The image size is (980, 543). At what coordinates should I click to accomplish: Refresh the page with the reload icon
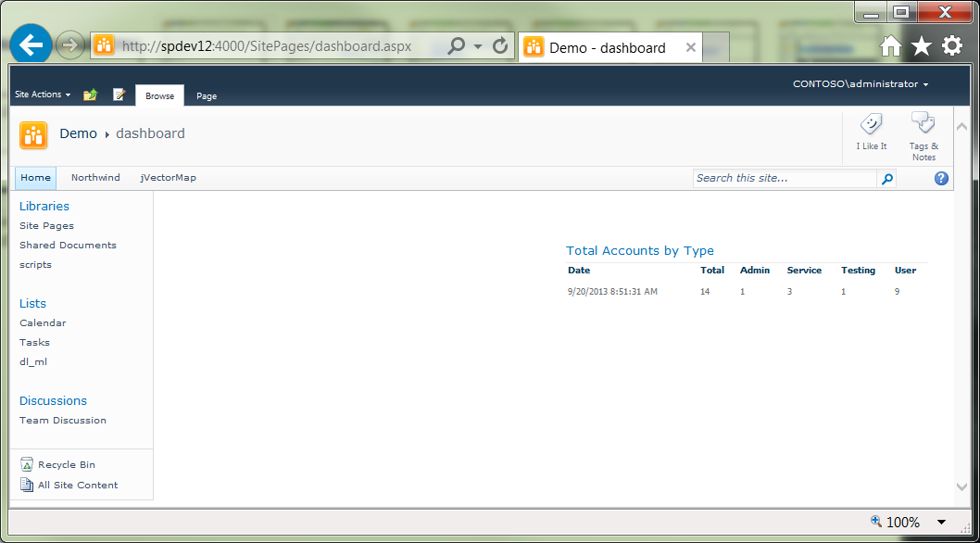pyautogui.click(x=499, y=45)
